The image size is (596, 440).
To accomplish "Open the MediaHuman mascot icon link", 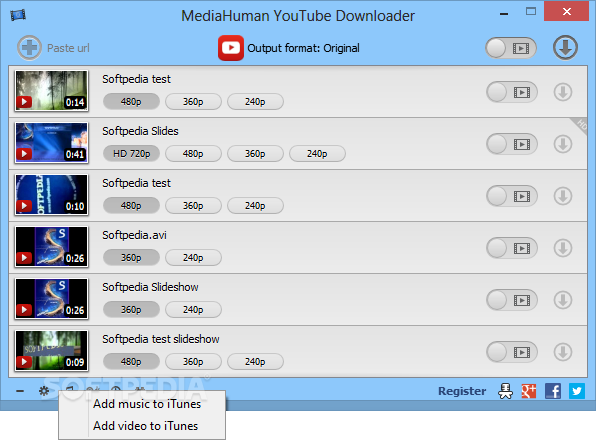I will coord(506,391).
